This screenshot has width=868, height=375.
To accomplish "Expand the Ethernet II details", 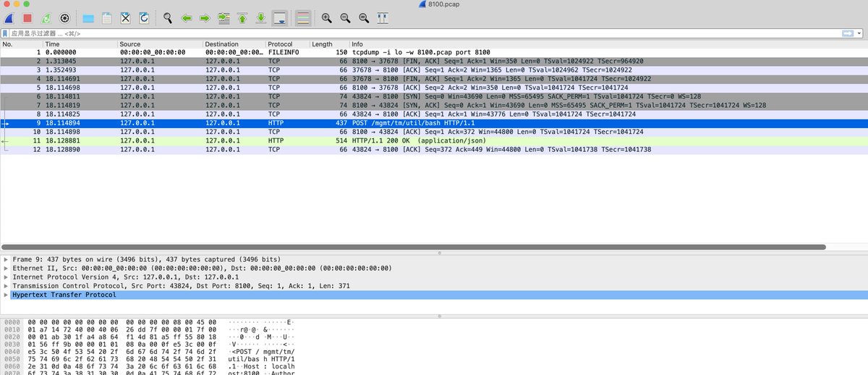I will pyautogui.click(x=6, y=268).
